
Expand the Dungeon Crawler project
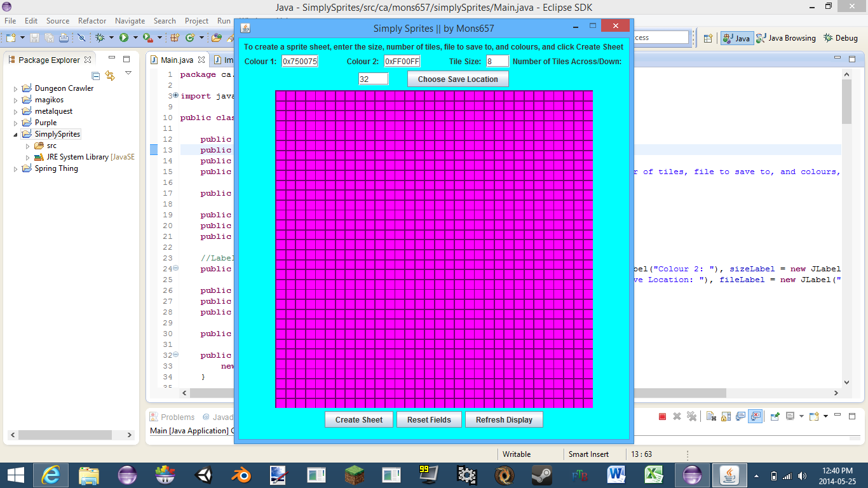16,89
